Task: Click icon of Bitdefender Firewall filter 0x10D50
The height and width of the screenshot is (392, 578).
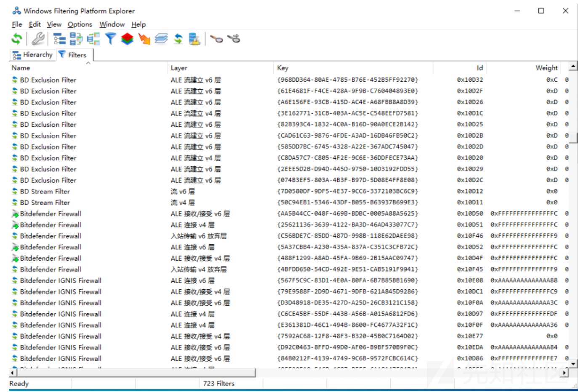Action: click(x=15, y=214)
